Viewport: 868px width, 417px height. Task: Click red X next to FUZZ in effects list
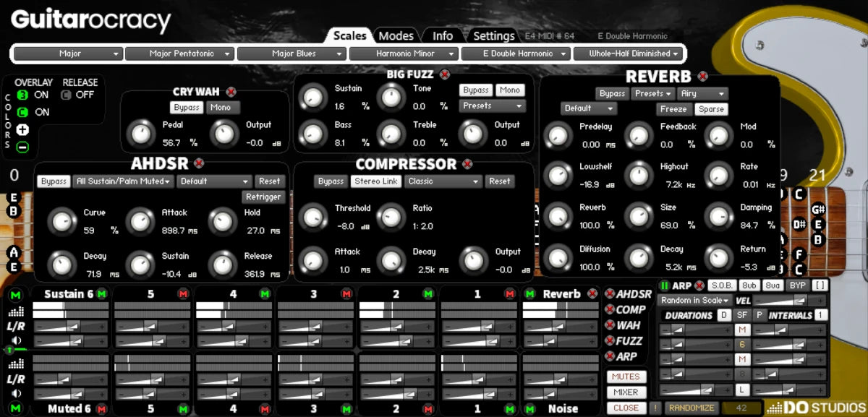(x=610, y=340)
